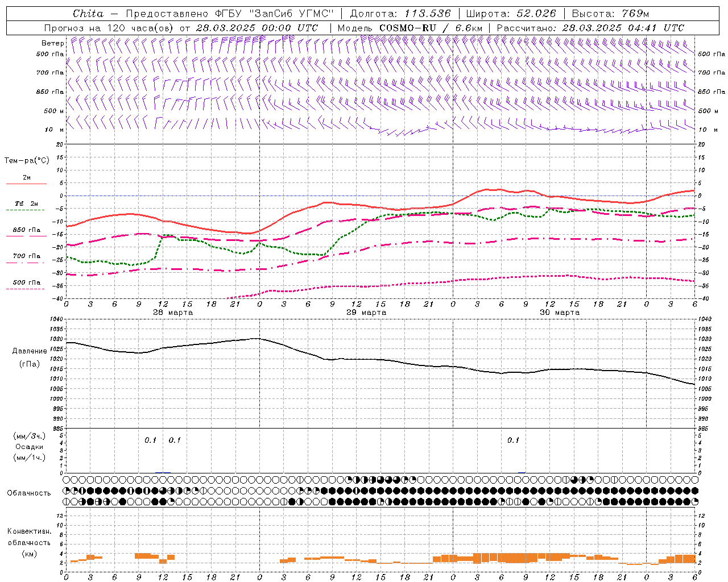The width and height of the screenshot is (728, 582).
Task: Click the "2м" temperature legend entry
Action: pos(27,178)
